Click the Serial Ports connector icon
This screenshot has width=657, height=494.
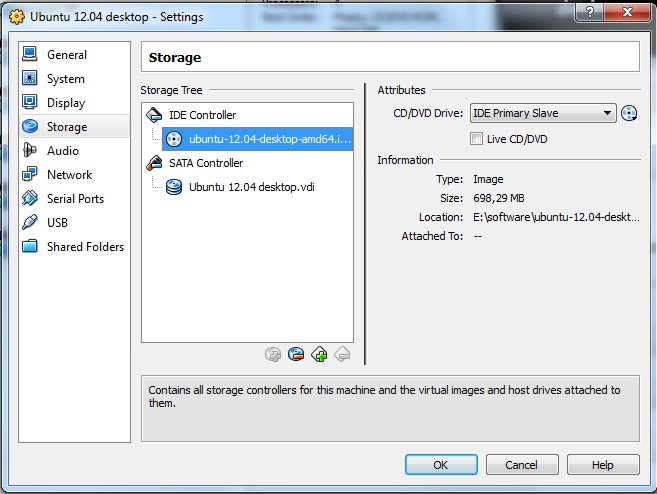(x=30, y=198)
